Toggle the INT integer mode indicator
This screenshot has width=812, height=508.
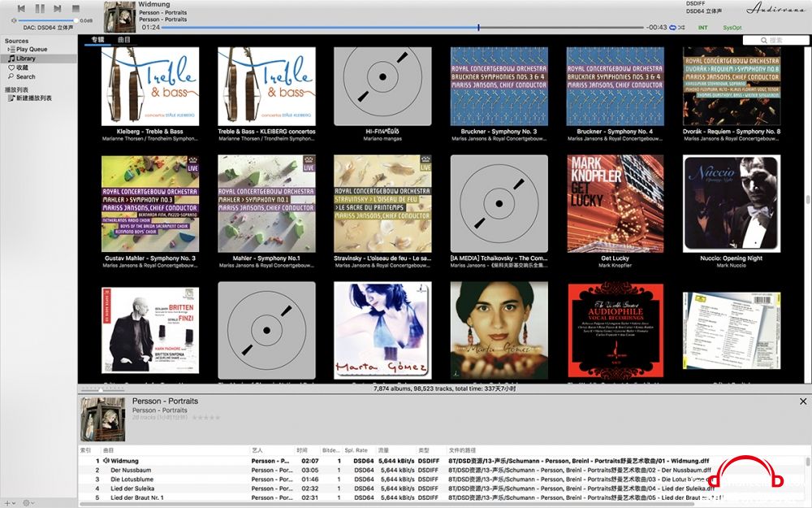point(702,28)
